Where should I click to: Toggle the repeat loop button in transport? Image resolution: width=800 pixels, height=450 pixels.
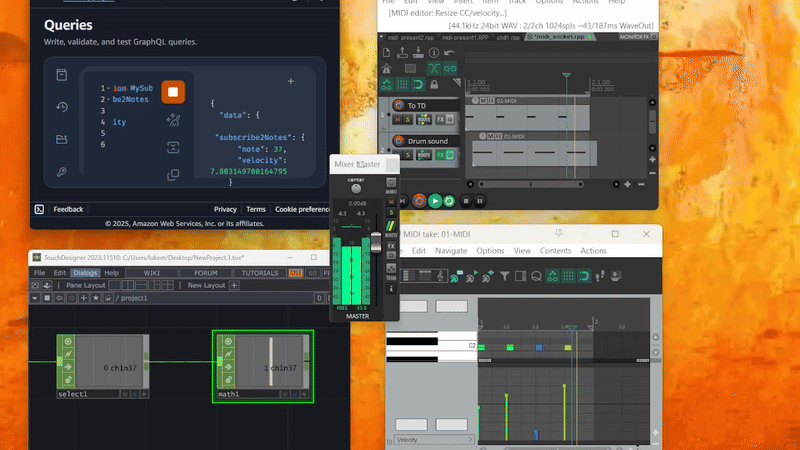coord(449,201)
